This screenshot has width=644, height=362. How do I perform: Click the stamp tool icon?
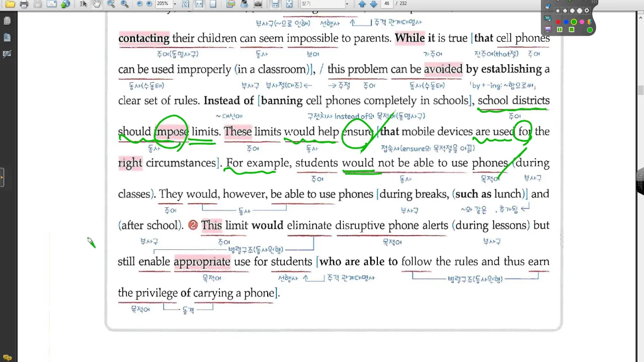[244, 4]
